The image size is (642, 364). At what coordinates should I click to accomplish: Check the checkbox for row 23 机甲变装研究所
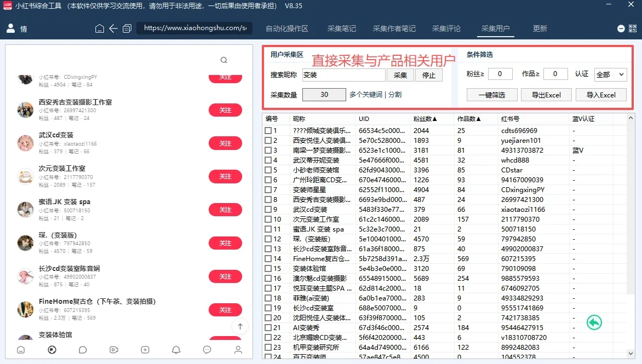click(x=268, y=347)
